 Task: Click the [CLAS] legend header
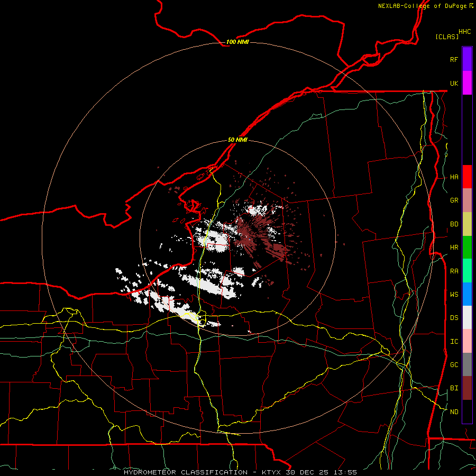pyautogui.click(x=447, y=36)
